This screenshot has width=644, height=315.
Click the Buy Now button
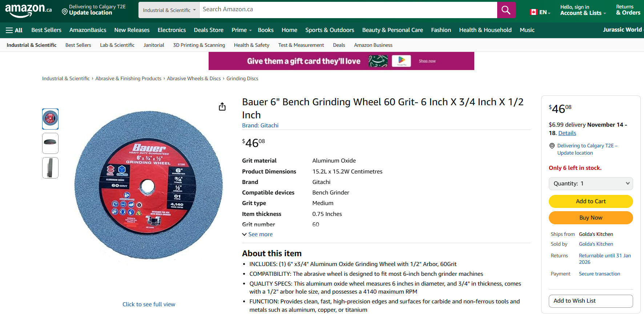click(591, 218)
